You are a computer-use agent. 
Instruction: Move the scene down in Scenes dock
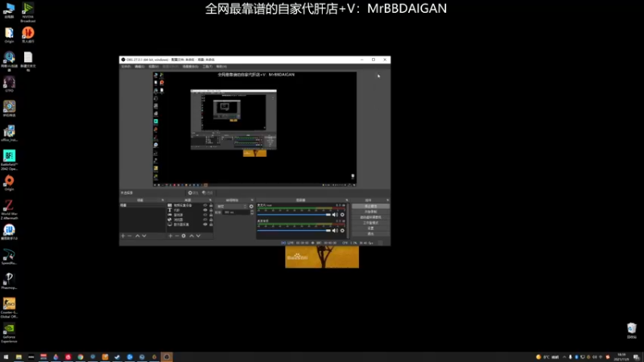click(144, 236)
